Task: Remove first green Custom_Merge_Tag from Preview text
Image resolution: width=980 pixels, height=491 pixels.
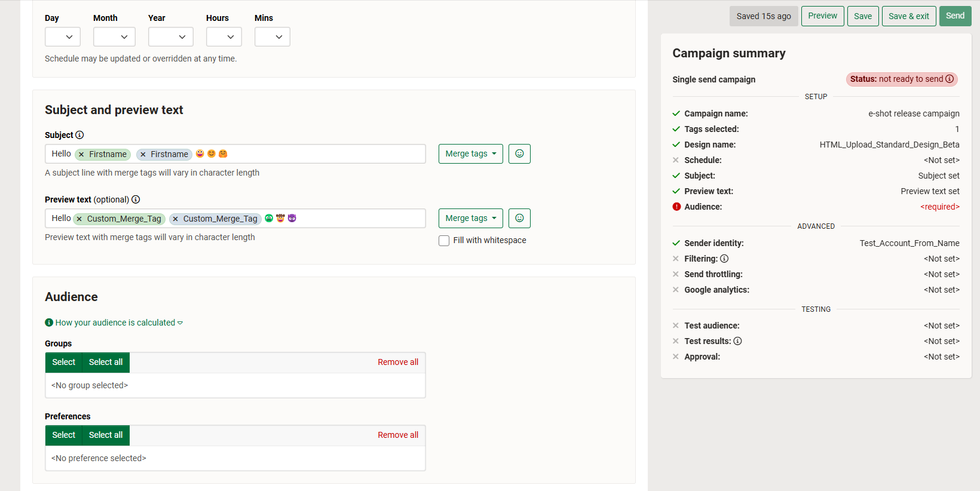Action: (x=79, y=219)
